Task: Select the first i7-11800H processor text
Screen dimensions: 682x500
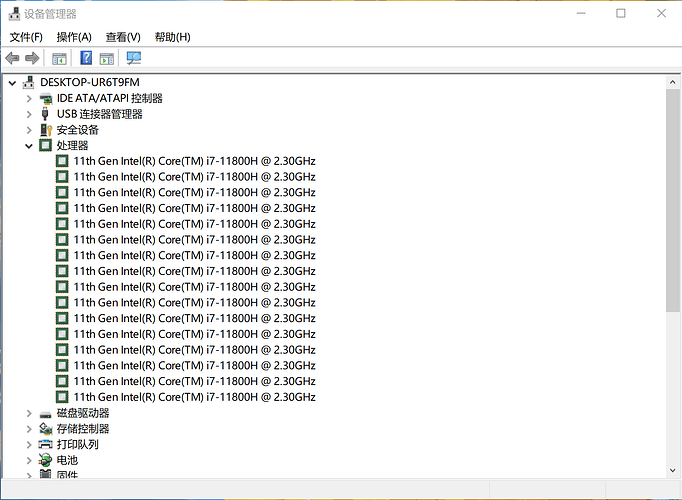Action: 194,161
